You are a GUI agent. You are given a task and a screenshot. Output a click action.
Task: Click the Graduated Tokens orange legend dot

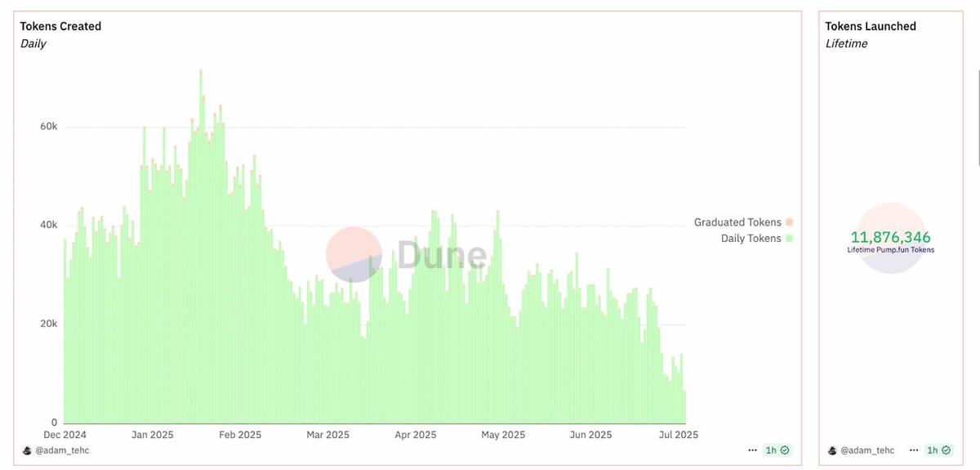[x=789, y=222]
